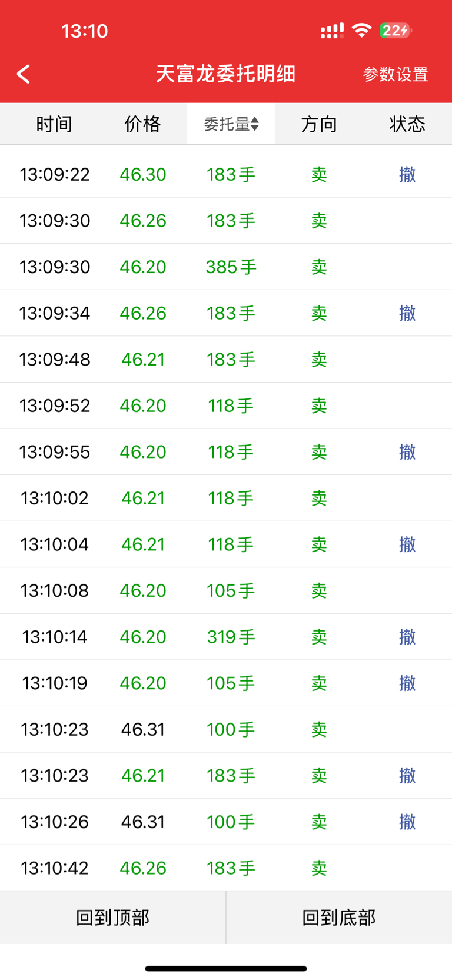Tap 撤 status on 13:10:14 row
The image size is (452, 980).
tap(407, 637)
